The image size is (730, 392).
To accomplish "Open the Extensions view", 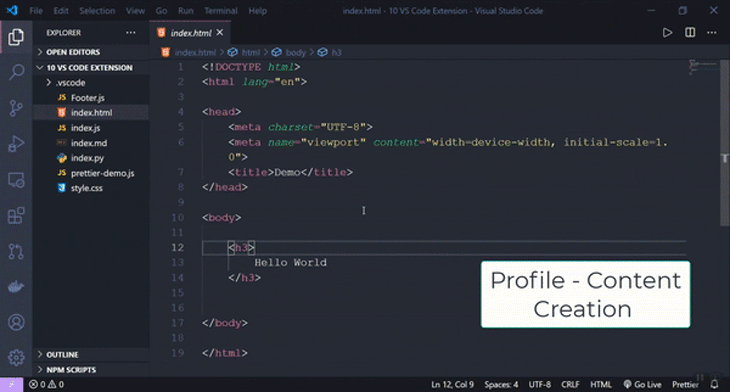I will [x=16, y=216].
